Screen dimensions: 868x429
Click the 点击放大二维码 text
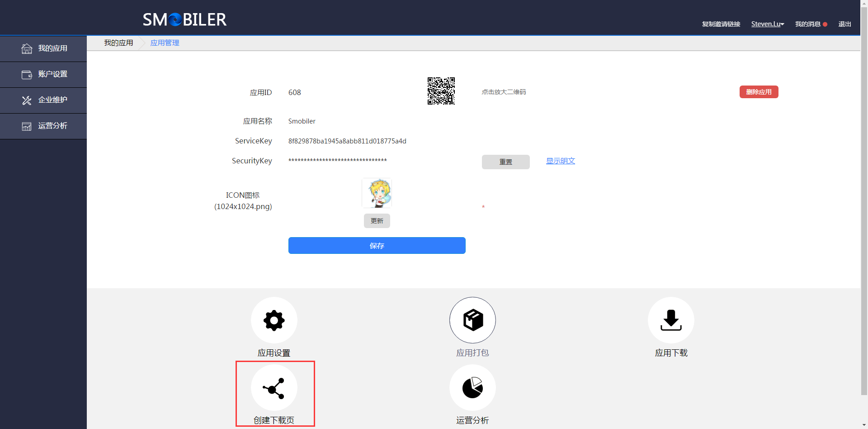(x=504, y=92)
